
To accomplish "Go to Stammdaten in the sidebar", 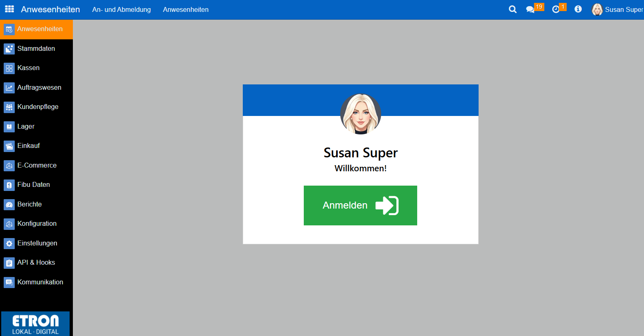I will click(36, 48).
